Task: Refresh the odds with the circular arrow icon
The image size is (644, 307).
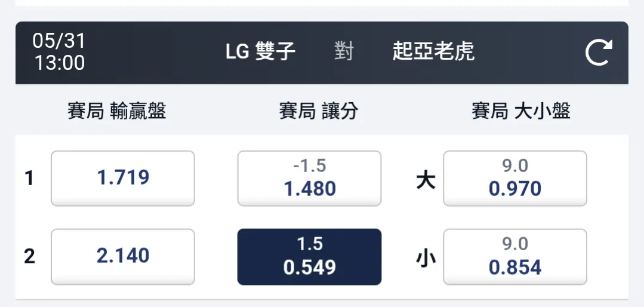Action: (599, 52)
